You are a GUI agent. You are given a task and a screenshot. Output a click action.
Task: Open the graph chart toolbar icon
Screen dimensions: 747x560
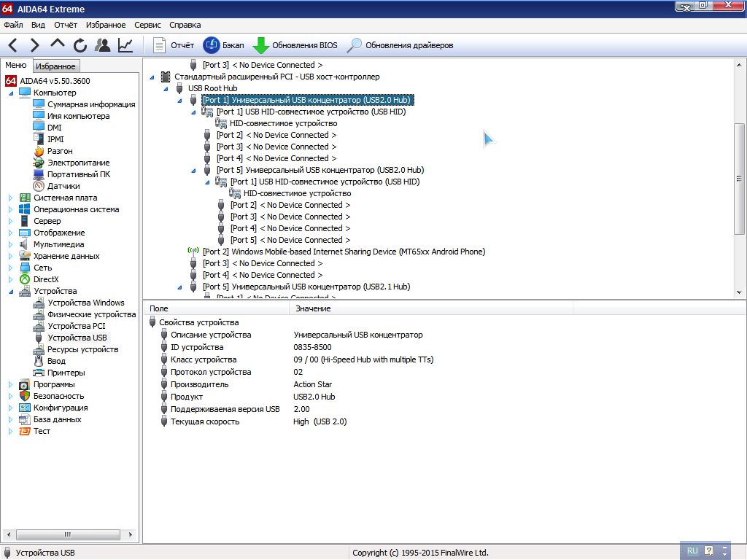(x=125, y=45)
